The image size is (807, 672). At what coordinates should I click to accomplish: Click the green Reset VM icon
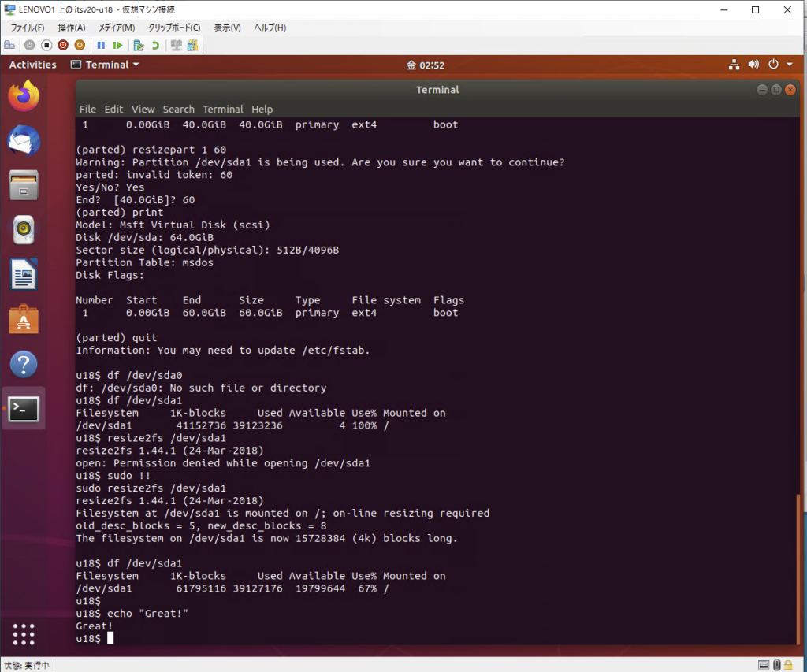point(117,46)
